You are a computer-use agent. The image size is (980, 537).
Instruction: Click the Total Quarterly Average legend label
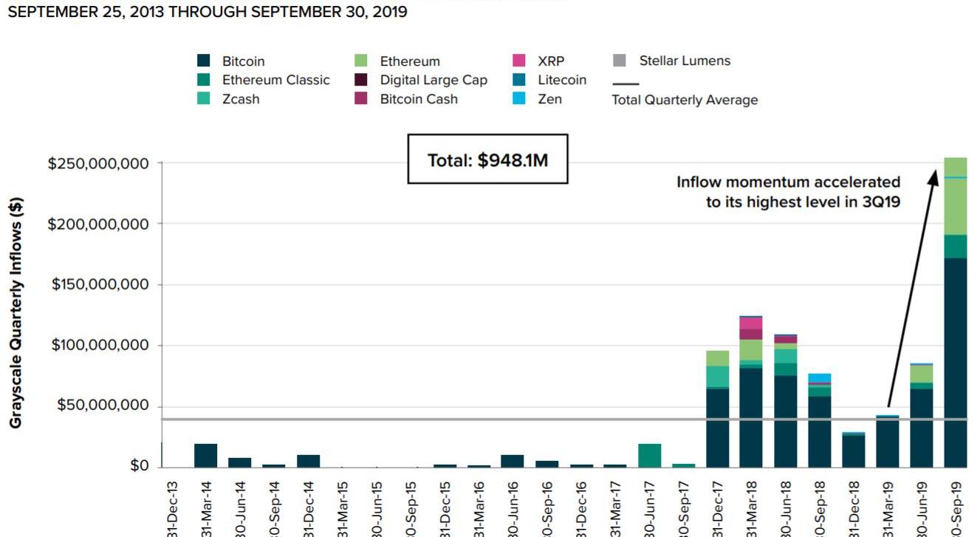pos(685,100)
